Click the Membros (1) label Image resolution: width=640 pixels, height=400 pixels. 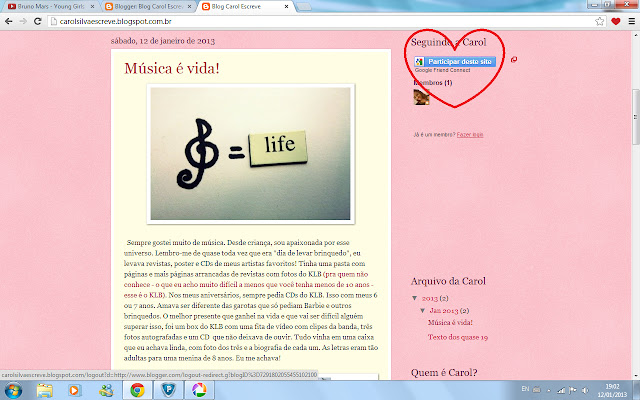point(433,83)
